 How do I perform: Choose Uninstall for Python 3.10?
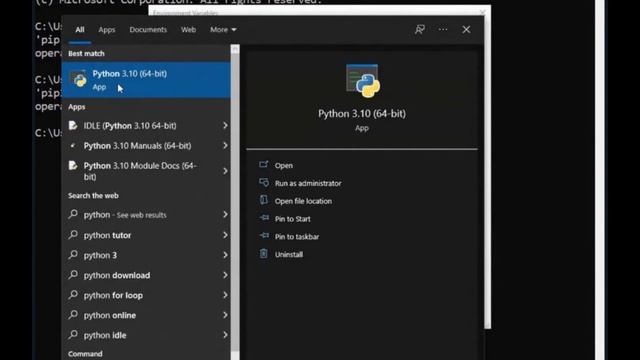tap(289, 255)
